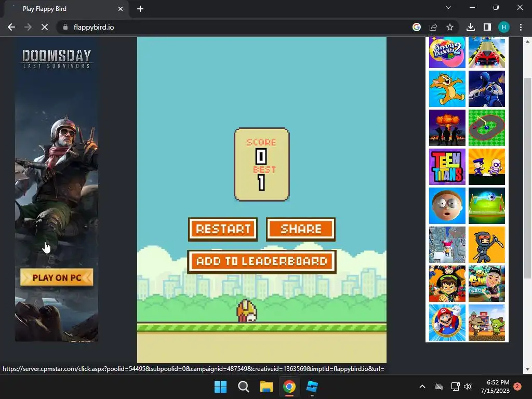This screenshot has width=532, height=399.
Task: Open Teen Titans game thumbnail
Action: point(447,167)
